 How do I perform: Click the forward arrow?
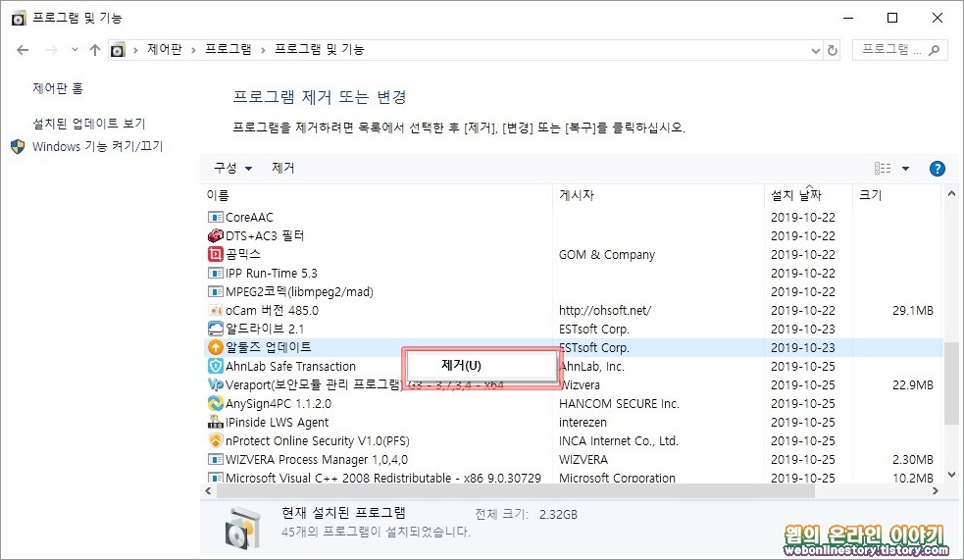pos(52,50)
